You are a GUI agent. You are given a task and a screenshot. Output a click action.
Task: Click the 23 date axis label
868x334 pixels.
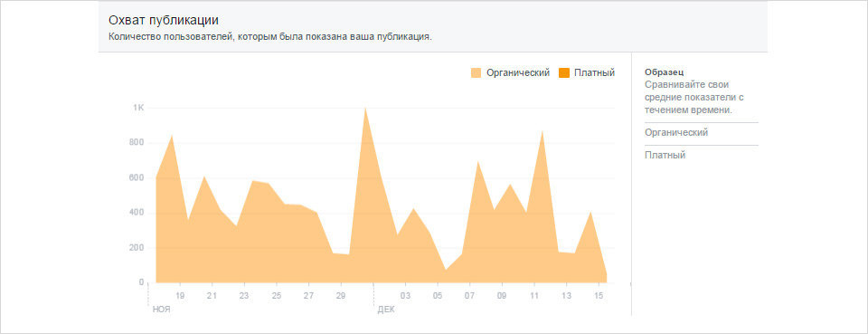point(243,296)
